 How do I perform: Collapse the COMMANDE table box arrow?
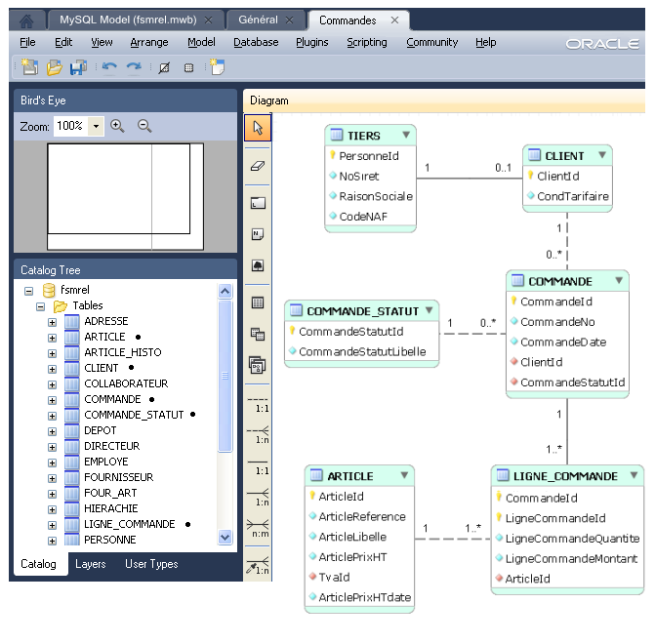click(x=618, y=281)
